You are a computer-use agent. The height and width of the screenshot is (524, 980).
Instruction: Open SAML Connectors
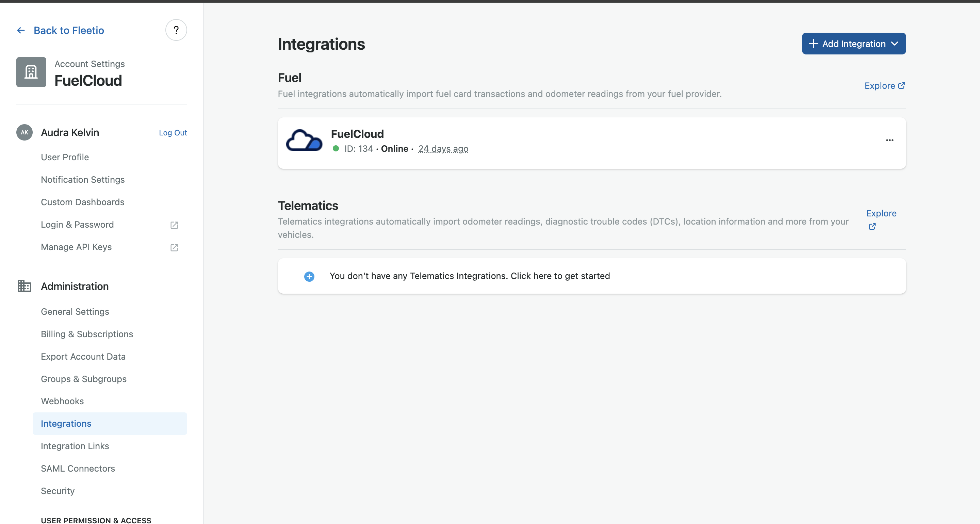pyautogui.click(x=78, y=469)
